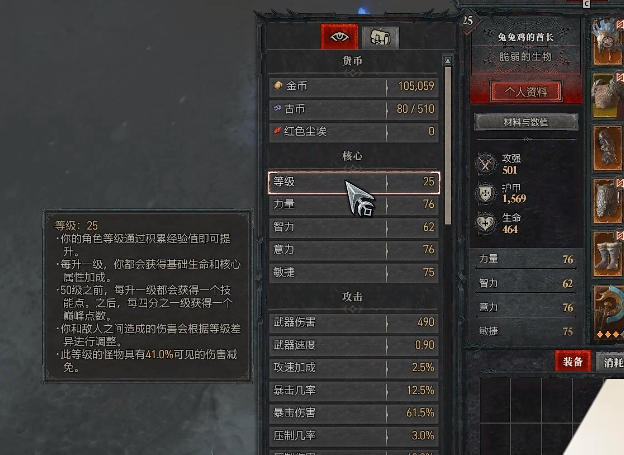624x455 pixels.
Task: Open the 装备 equipment tab
Action: [x=573, y=361]
